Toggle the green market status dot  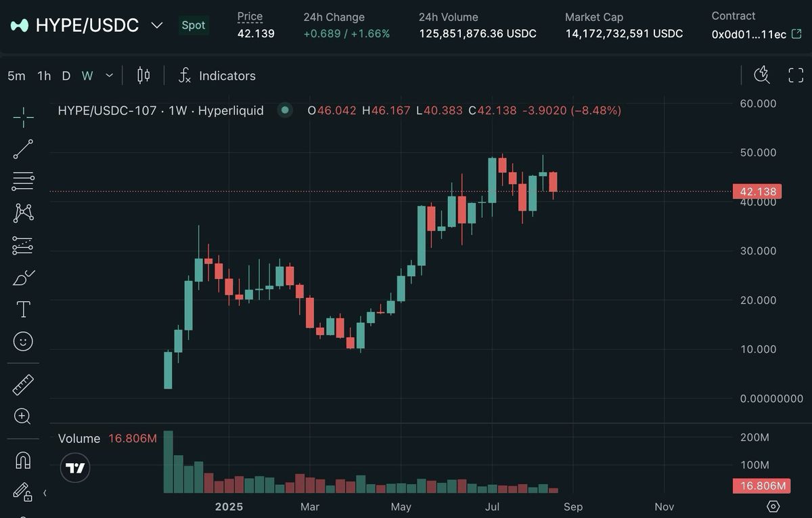click(x=285, y=110)
